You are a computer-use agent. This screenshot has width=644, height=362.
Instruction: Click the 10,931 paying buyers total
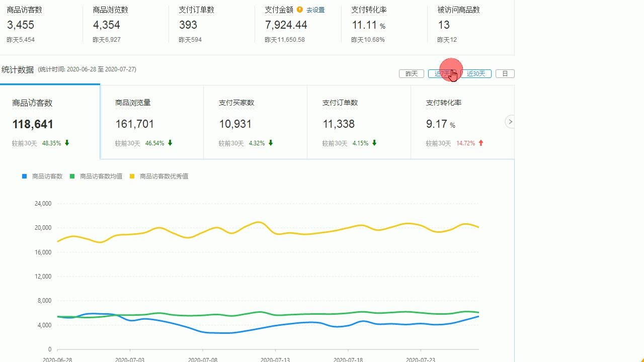pos(235,124)
